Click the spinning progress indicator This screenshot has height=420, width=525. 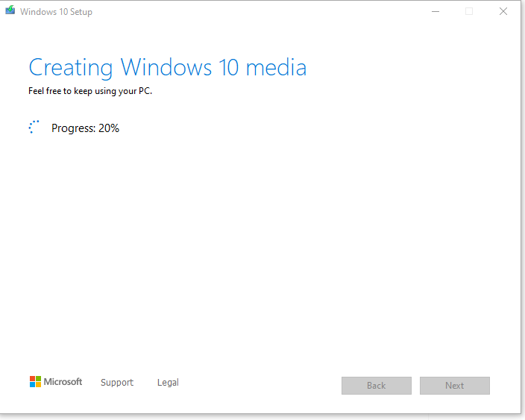click(34, 128)
